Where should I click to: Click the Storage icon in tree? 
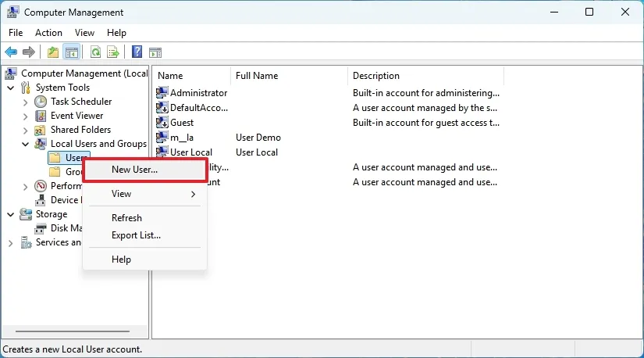(26, 214)
